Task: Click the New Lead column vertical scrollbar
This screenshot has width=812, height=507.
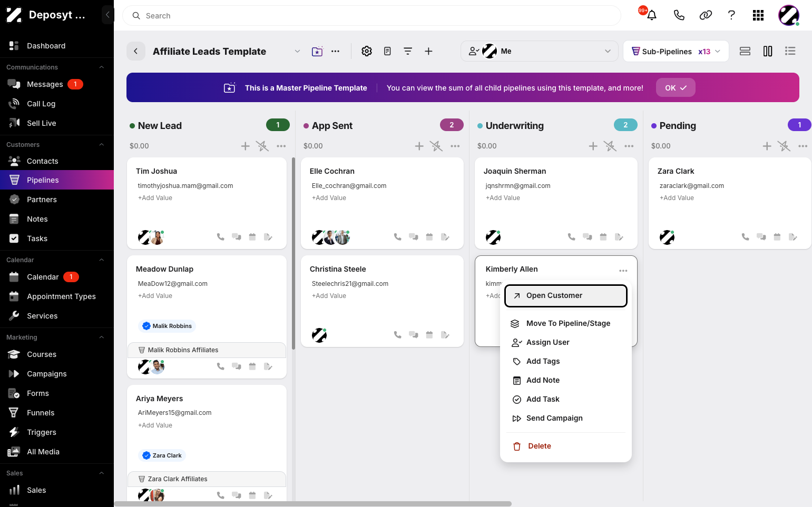Action: coord(294,253)
